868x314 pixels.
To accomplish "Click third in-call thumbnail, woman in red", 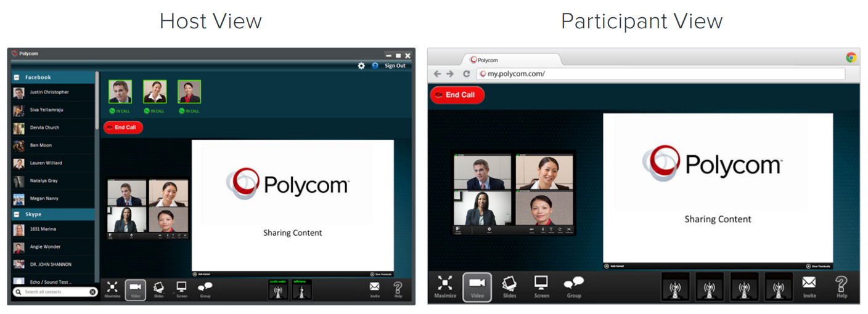I will 189,92.
